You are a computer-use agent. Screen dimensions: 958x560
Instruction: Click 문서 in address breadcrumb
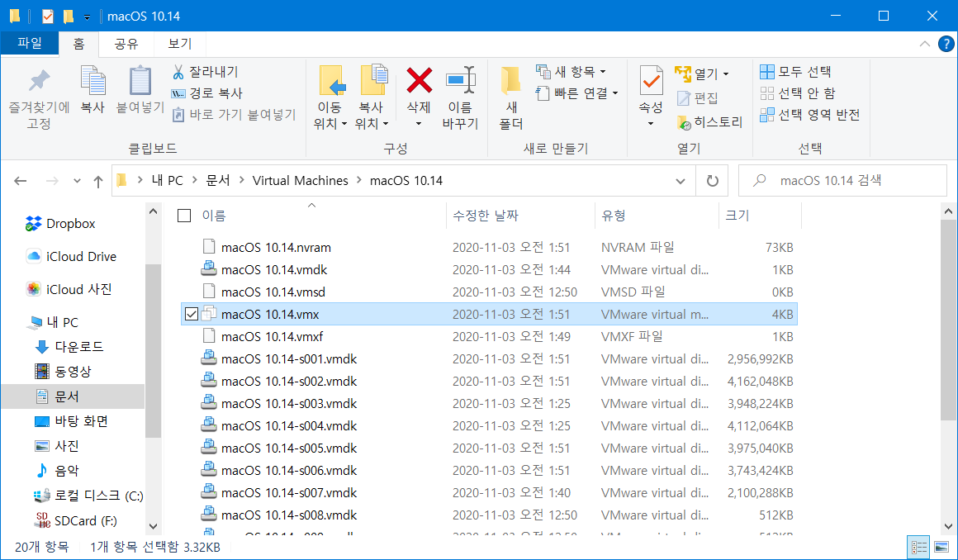[217, 180]
